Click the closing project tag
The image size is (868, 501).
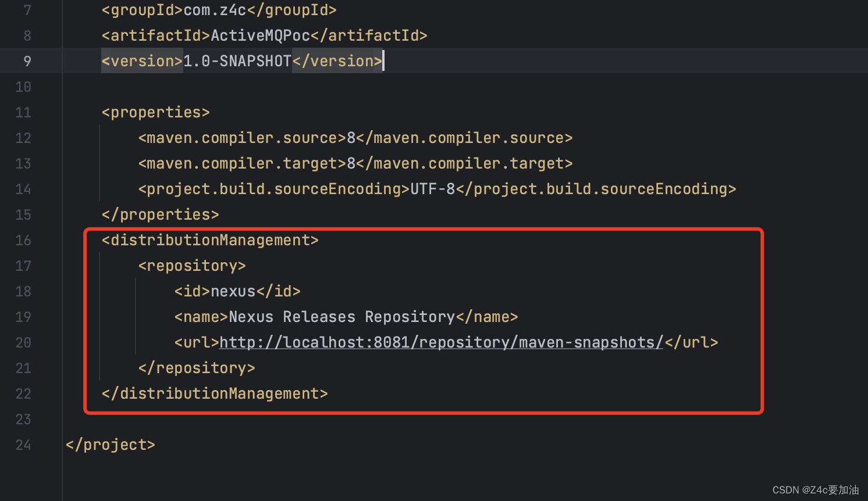(111, 445)
